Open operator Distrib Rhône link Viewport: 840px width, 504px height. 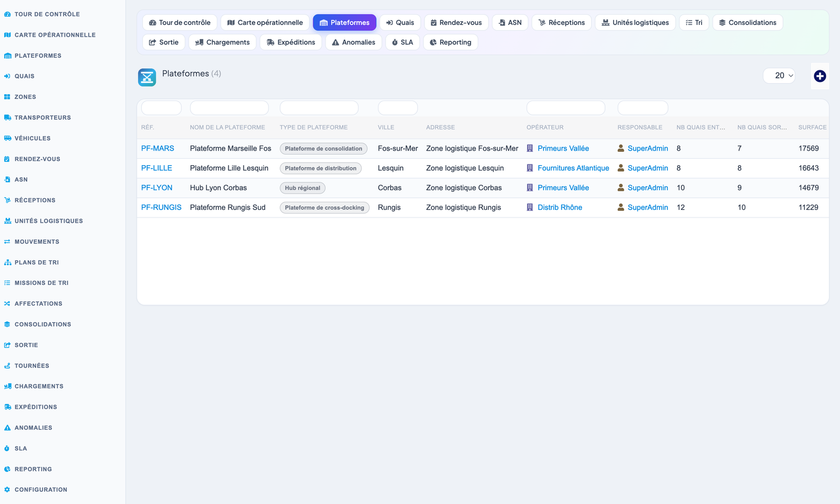(x=560, y=208)
